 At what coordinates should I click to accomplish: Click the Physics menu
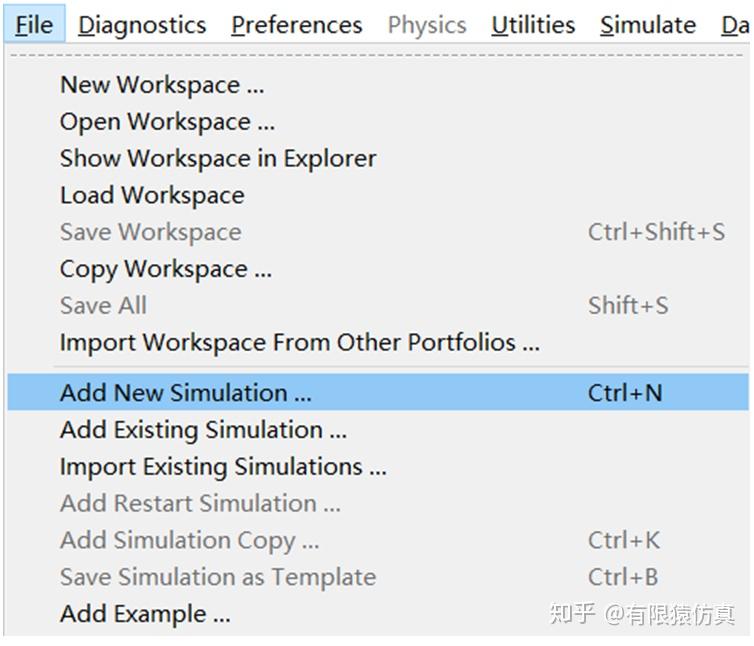click(x=427, y=24)
